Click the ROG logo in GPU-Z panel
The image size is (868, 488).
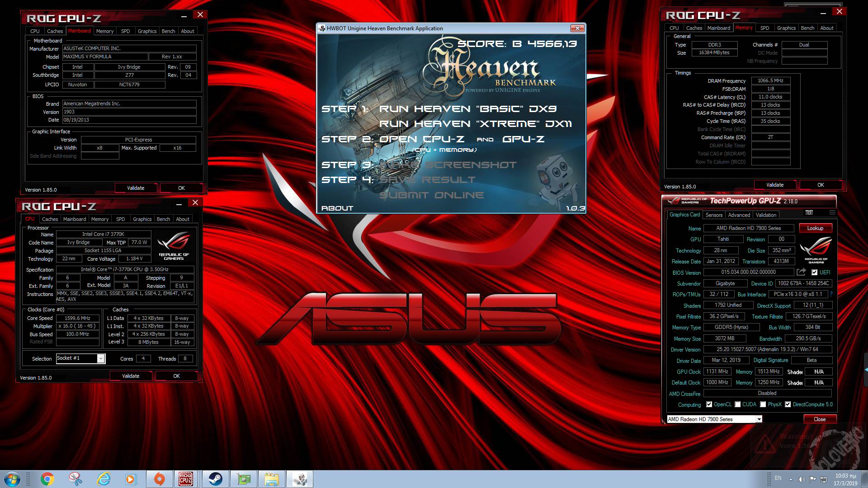click(x=816, y=250)
